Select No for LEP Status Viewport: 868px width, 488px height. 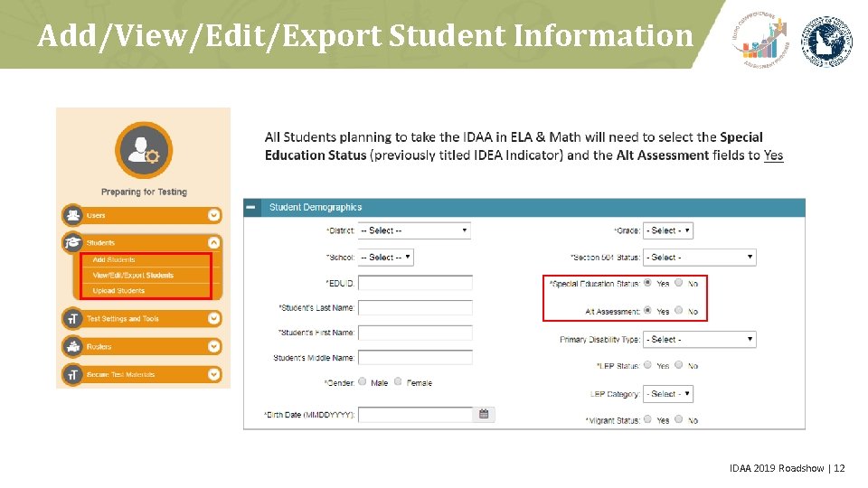pyautogui.click(x=679, y=364)
